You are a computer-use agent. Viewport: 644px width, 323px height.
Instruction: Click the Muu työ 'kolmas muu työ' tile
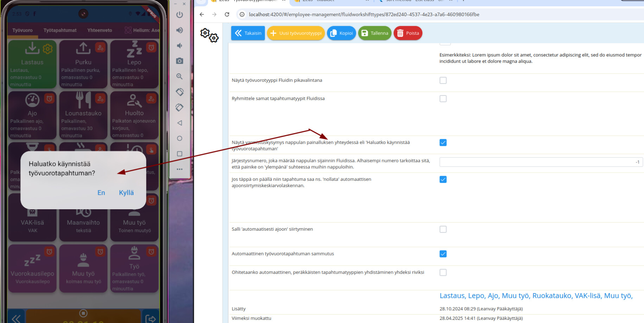pos(83,268)
